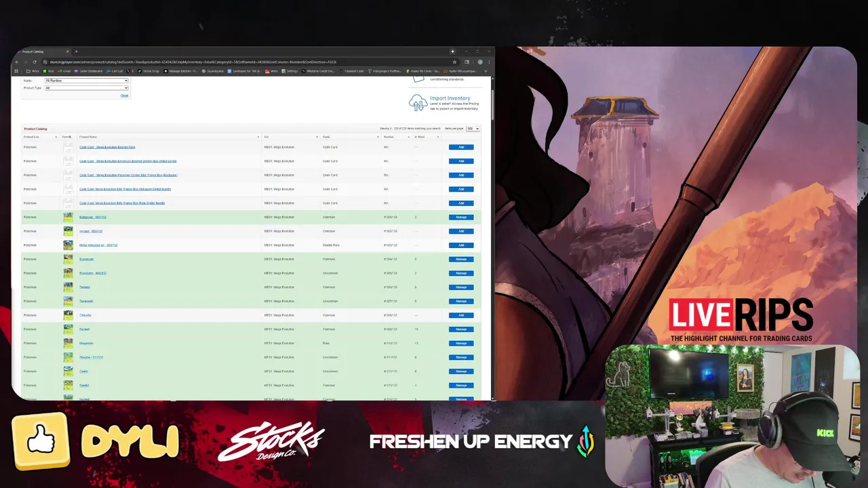Viewport: 868px width, 488px height.
Task: Click the Reset link under filters
Action: [x=124, y=96]
